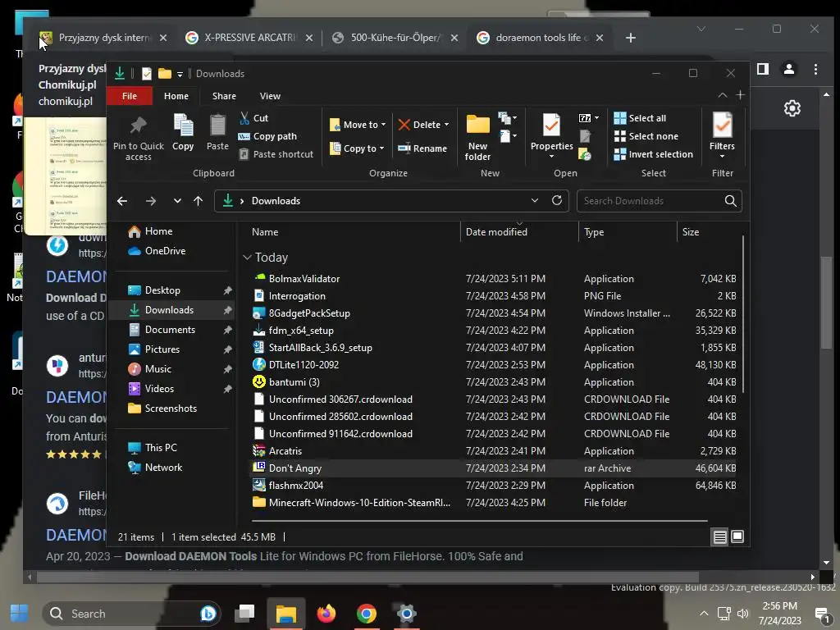Open the File ribbon tab
The height and width of the screenshot is (630, 840).
[130, 96]
